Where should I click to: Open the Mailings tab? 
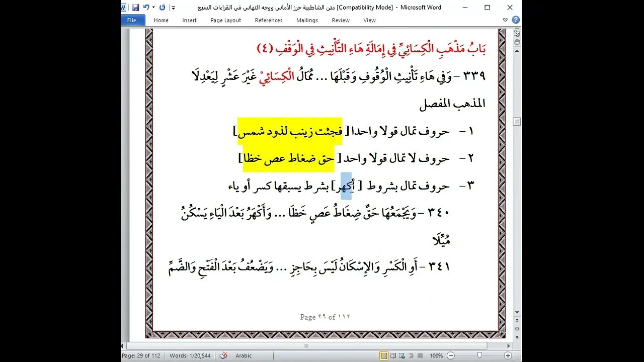307,20
